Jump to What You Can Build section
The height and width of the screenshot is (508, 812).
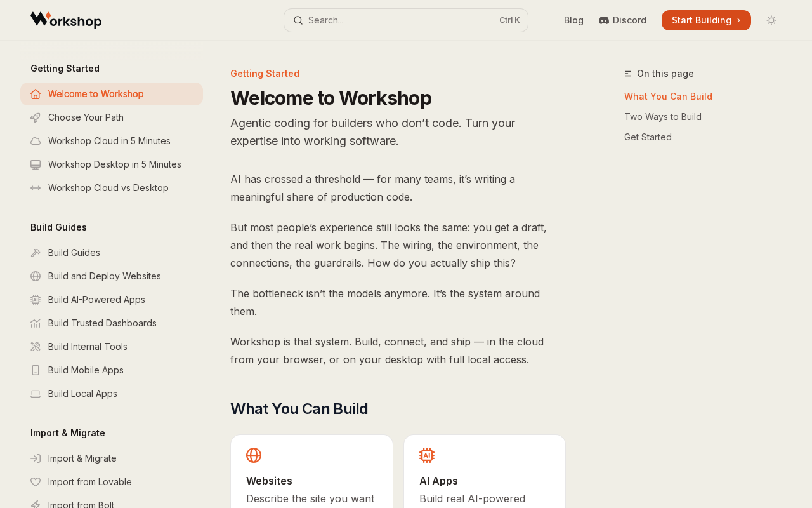[668, 97]
